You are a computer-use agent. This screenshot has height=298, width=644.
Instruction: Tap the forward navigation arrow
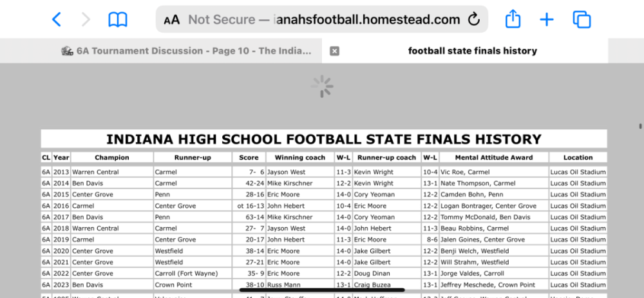[x=86, y=19]
